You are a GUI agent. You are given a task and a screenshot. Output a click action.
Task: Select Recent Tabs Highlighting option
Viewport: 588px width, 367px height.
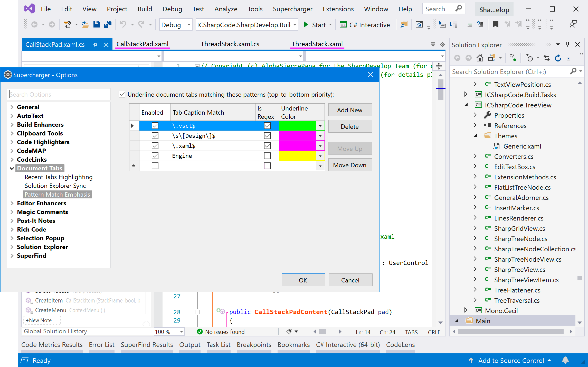coord(59,177)
